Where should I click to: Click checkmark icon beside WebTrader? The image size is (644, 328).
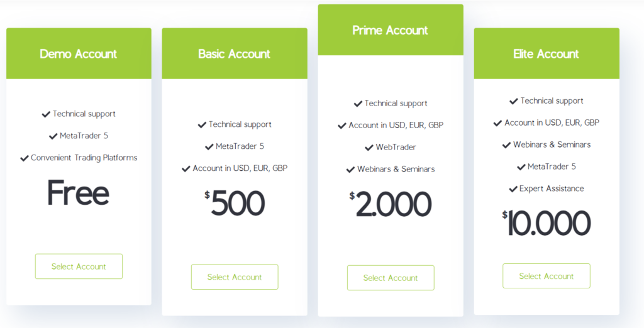click(x=370, y=148)
